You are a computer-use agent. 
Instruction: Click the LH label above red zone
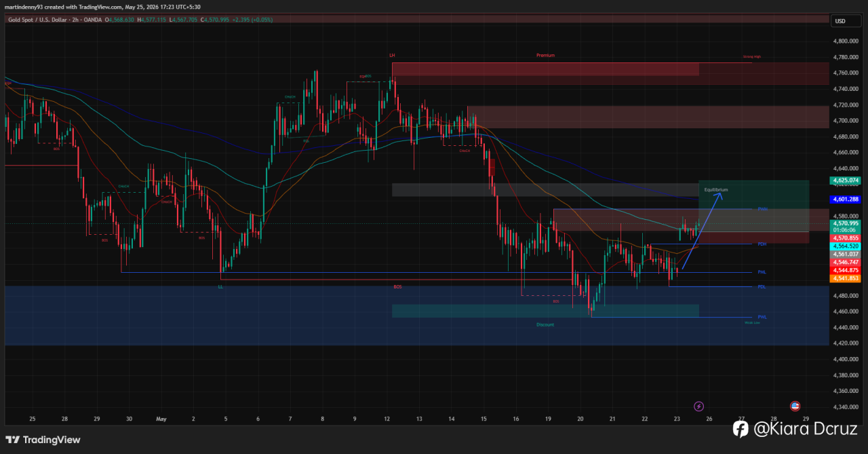[392, 55]
